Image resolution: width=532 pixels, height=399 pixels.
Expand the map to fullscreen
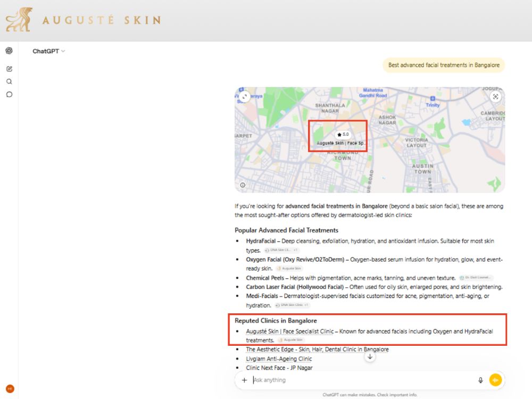click(x=244, y=97)
